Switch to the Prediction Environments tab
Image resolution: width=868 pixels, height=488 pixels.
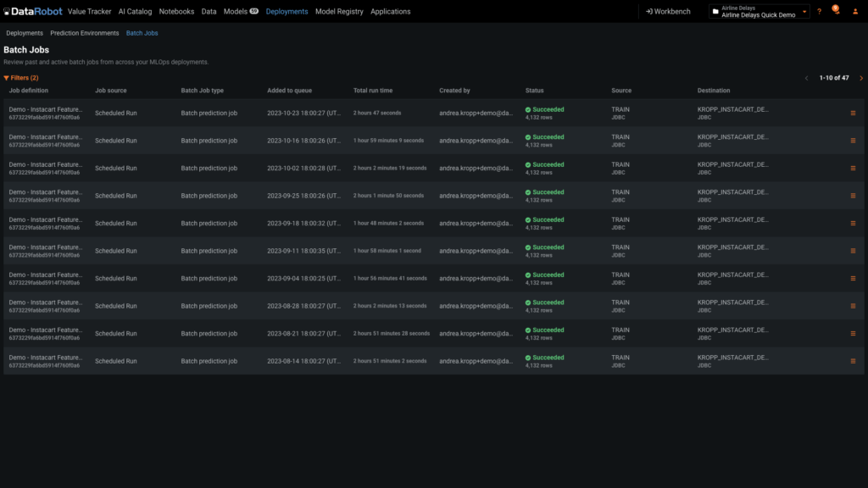(x=85, y=33)
